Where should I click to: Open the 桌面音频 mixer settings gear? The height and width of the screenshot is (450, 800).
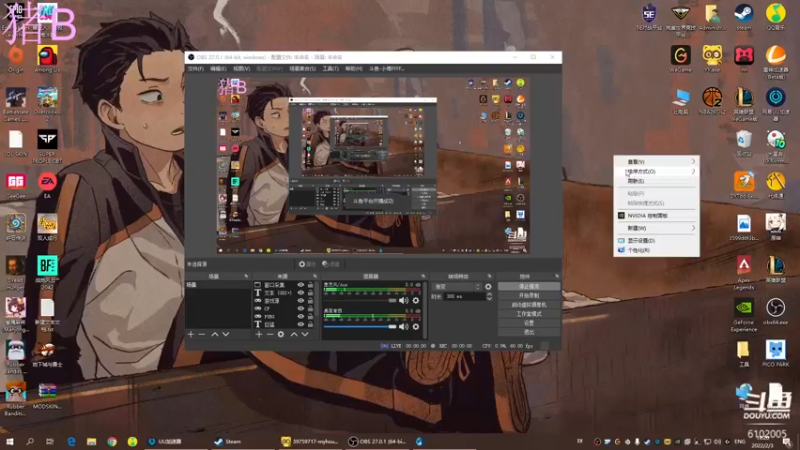click(x=416, y=327)
